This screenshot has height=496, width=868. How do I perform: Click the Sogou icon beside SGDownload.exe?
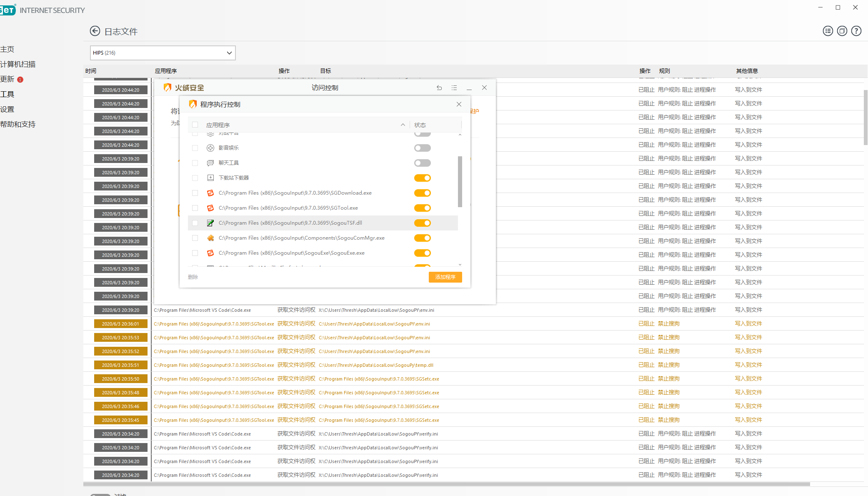pyautogui.click(x=210, y=193)
